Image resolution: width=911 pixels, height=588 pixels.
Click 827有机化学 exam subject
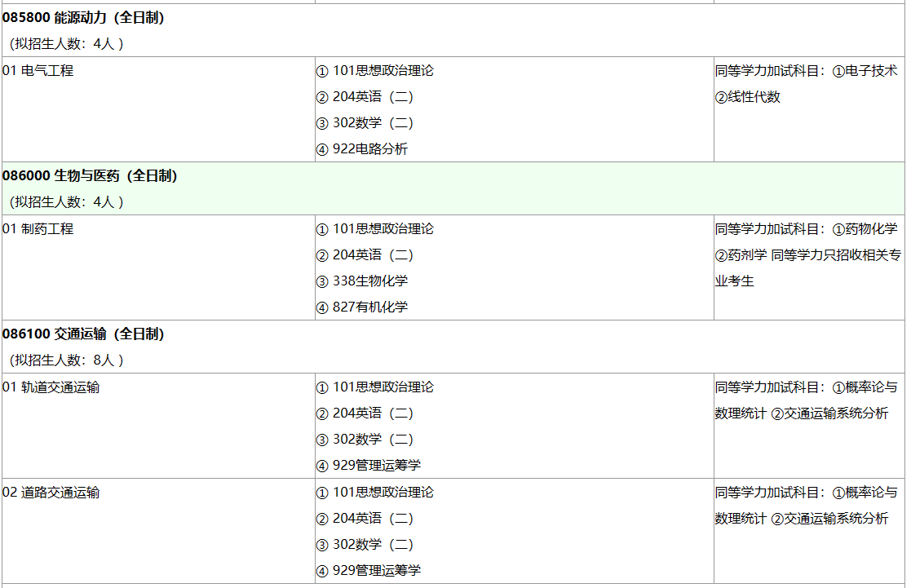point(369,307)
